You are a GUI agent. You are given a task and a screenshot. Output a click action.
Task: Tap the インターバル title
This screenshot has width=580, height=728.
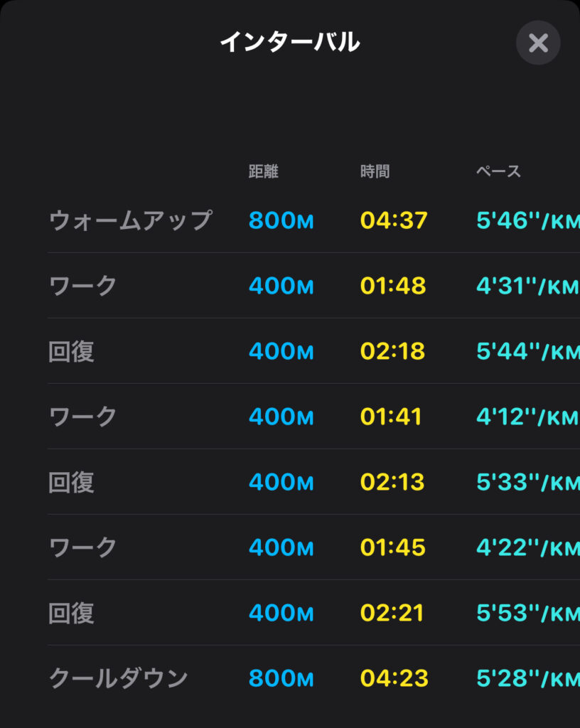click(289, 42)
